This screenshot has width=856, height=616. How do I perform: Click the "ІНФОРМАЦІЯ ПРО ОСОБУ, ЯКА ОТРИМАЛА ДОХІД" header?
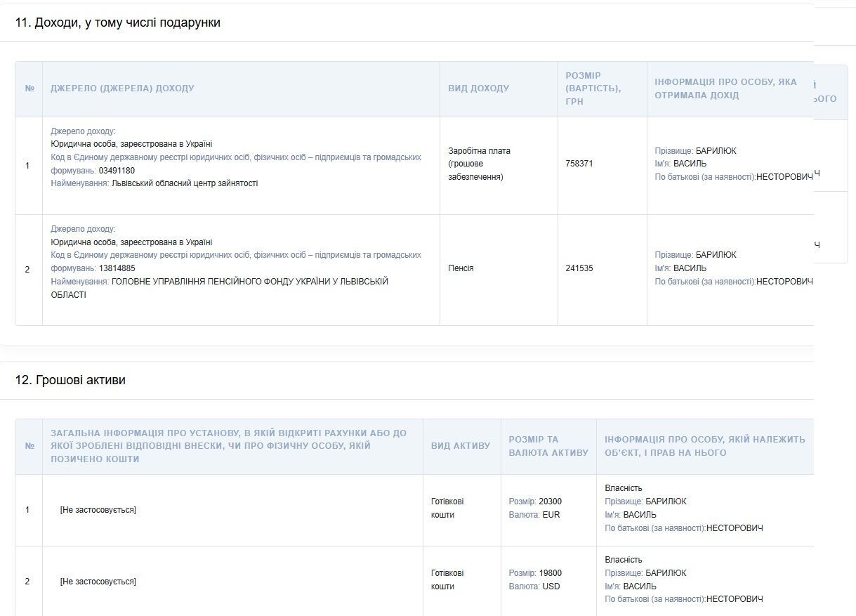[725, 89]
